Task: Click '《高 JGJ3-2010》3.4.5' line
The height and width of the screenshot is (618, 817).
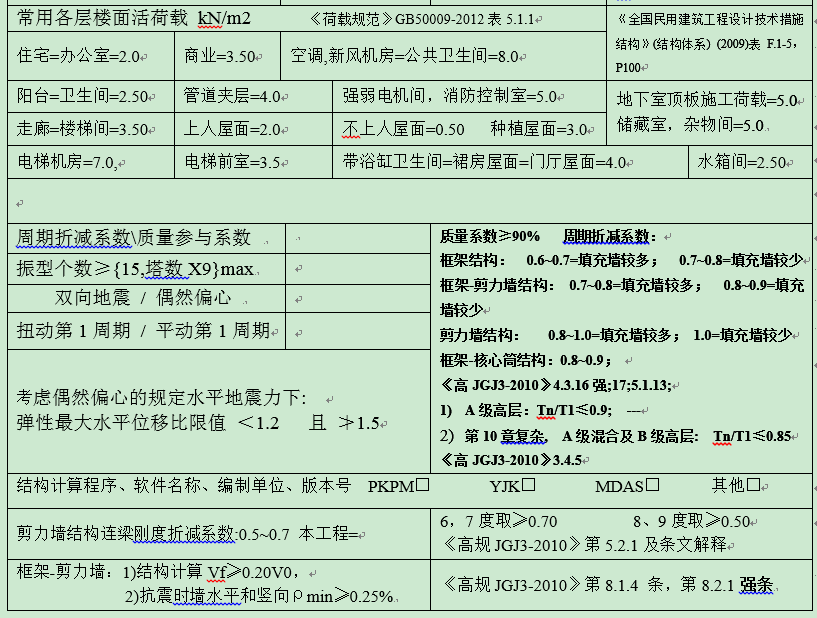Action: [x=511, y=460]
